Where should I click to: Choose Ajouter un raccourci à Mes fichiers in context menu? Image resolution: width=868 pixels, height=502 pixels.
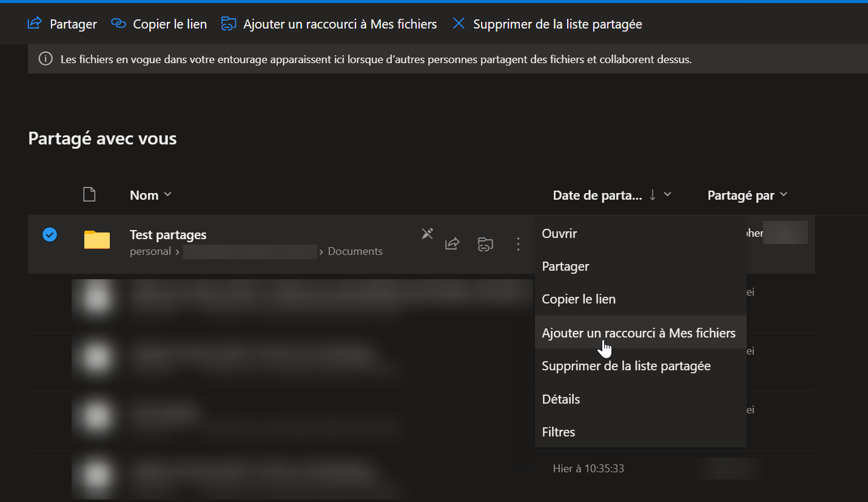coord(638,333)
